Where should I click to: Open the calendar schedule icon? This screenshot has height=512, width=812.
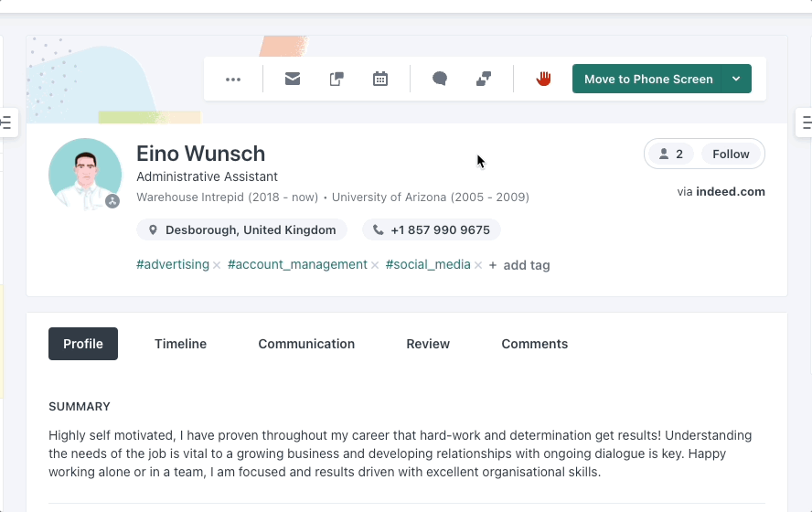(380, 80)
